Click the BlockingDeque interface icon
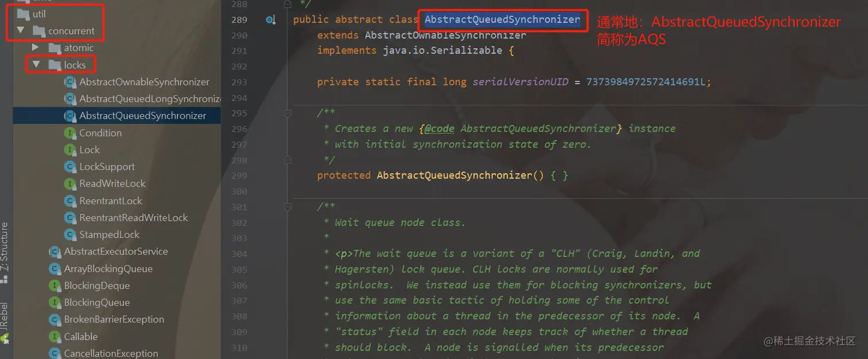Image resolution: width=868 pixels, height=359 pixels. point(55,286)
